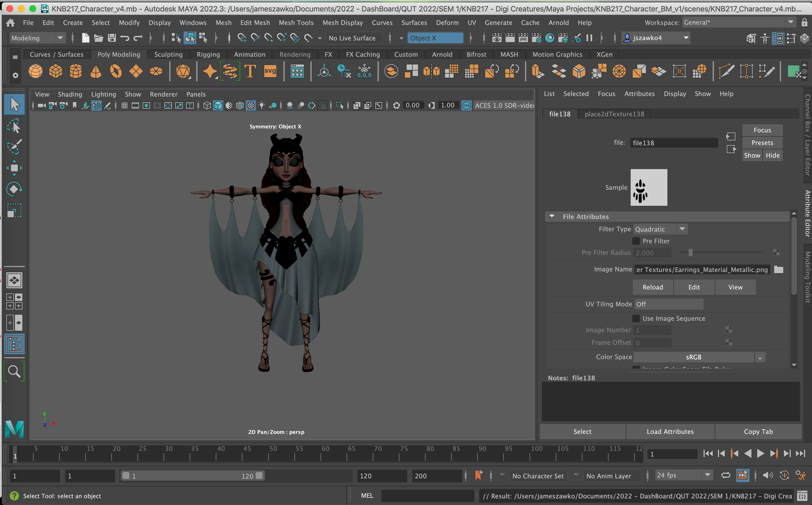This screenshot has width=812, height=505.
Task: Open the Mesh Tools menu
Action: click(x=296, y=23)
